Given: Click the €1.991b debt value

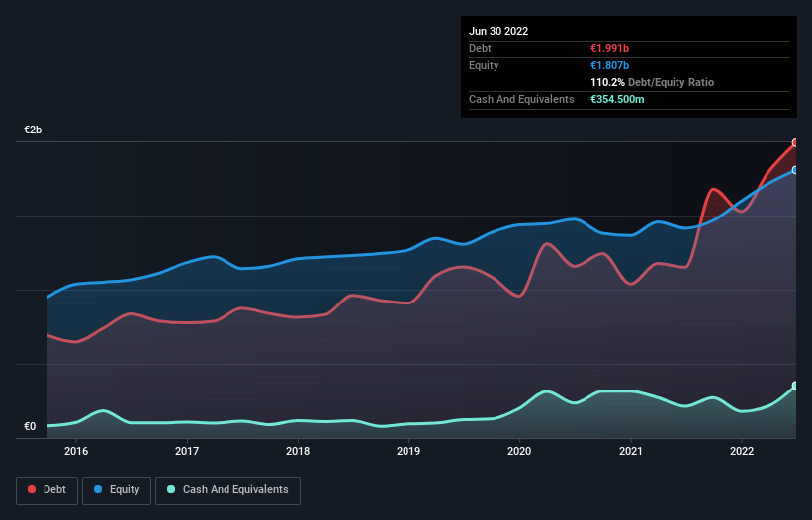Looking at the screenshot, I should 609,48.
